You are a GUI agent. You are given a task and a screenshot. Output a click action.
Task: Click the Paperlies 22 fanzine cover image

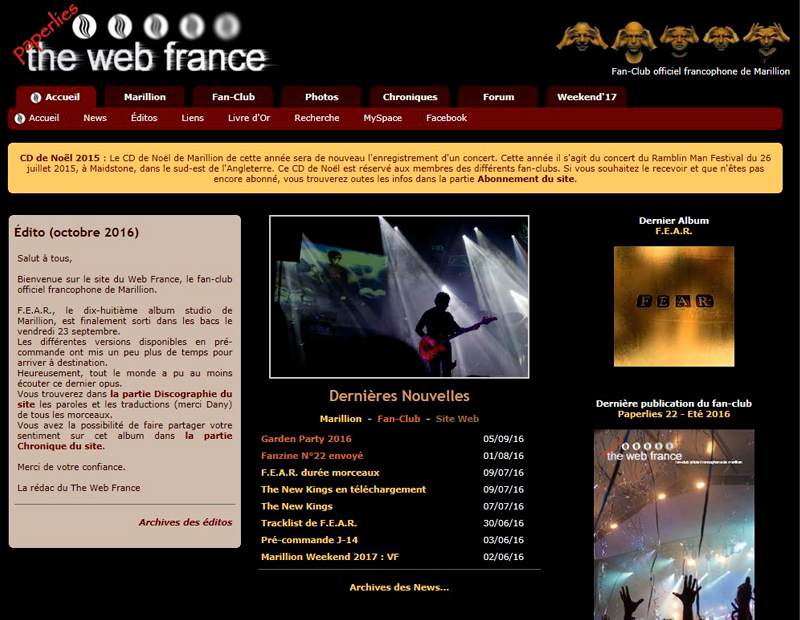coord(674,525)
